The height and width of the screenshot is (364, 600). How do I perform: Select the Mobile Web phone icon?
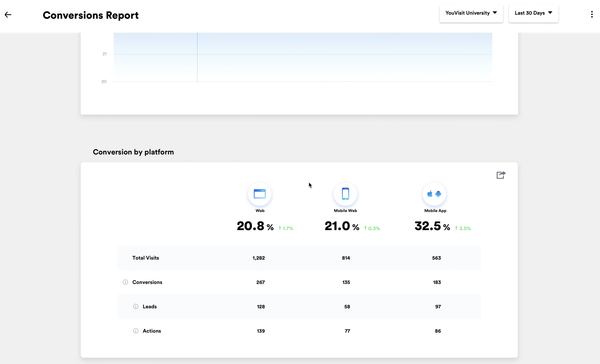pos(345,194)
